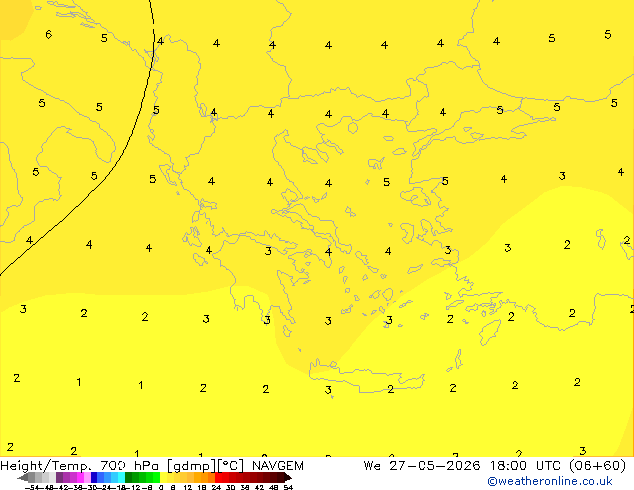The height and width of the screenshot is (490, 634).
Task: Select the 700 hPa level text
Action: click(x=129, y=466)
